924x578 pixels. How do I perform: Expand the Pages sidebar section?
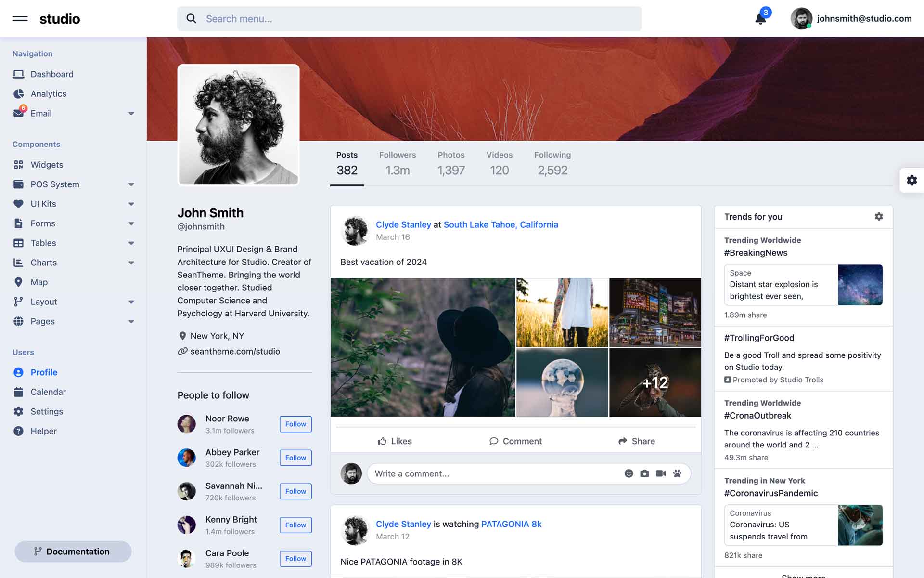(x=131, y=321)
